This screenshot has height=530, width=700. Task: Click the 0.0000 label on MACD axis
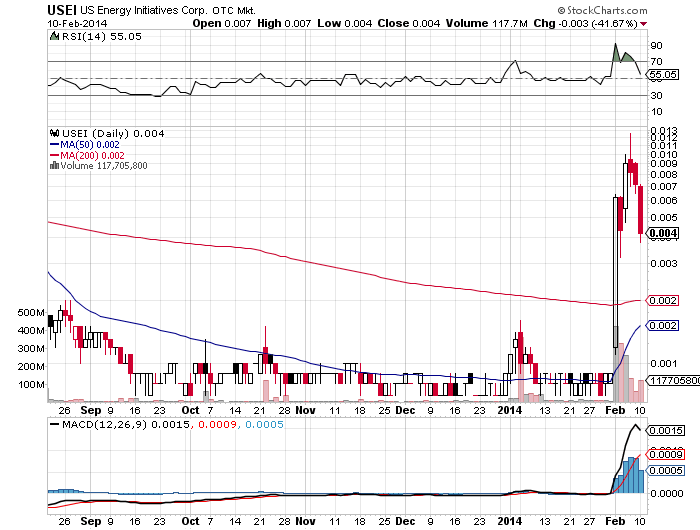point(667,493)
